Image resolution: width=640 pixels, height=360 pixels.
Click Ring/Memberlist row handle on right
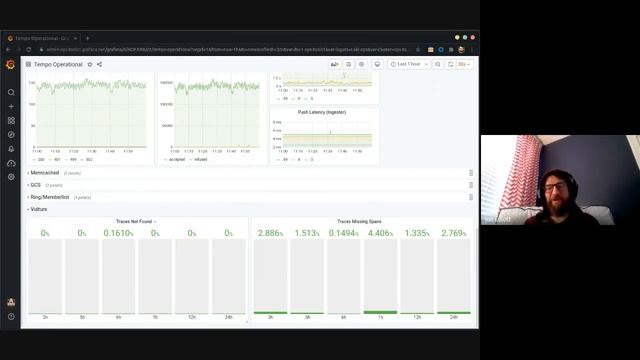(471, 197)
